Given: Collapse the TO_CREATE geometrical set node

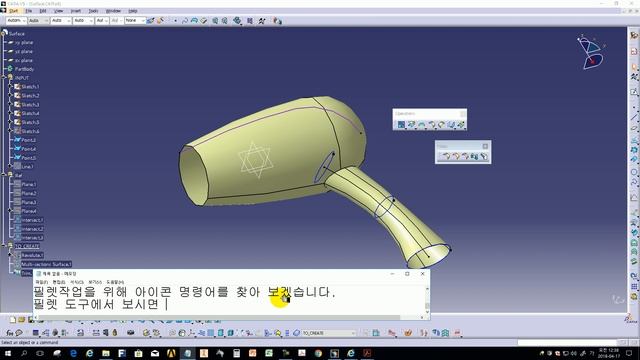Looking at the screenshot, I should coord(4,246).
